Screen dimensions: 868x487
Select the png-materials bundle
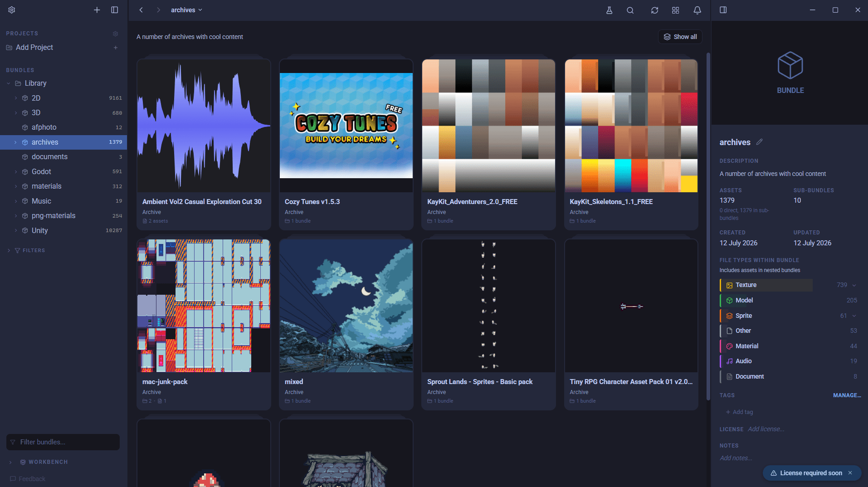click(x=63, y=216)
